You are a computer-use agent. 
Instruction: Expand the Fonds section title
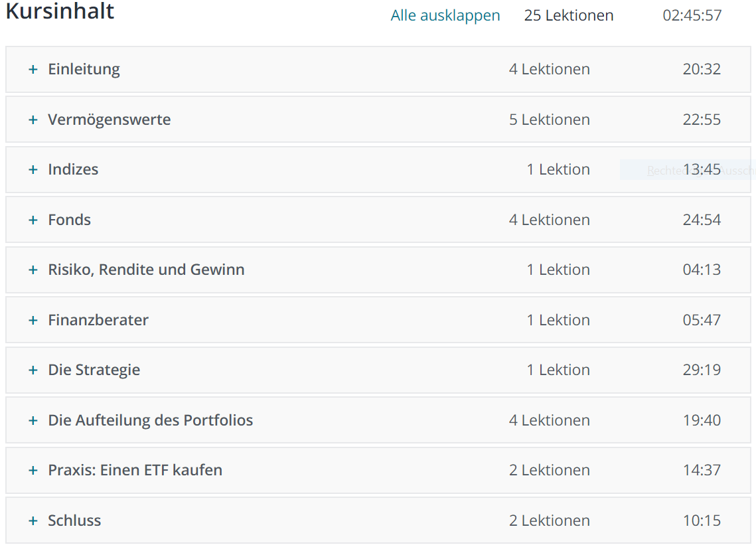coord(70,220)
